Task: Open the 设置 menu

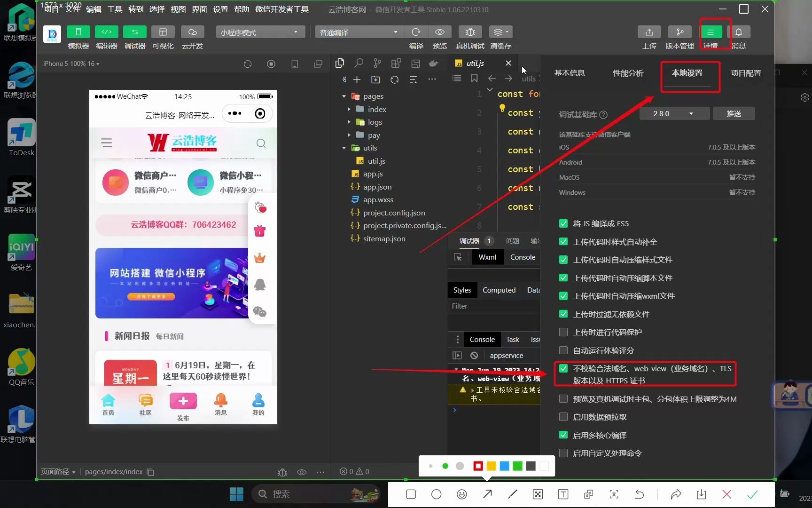Action: click(220, 9)
